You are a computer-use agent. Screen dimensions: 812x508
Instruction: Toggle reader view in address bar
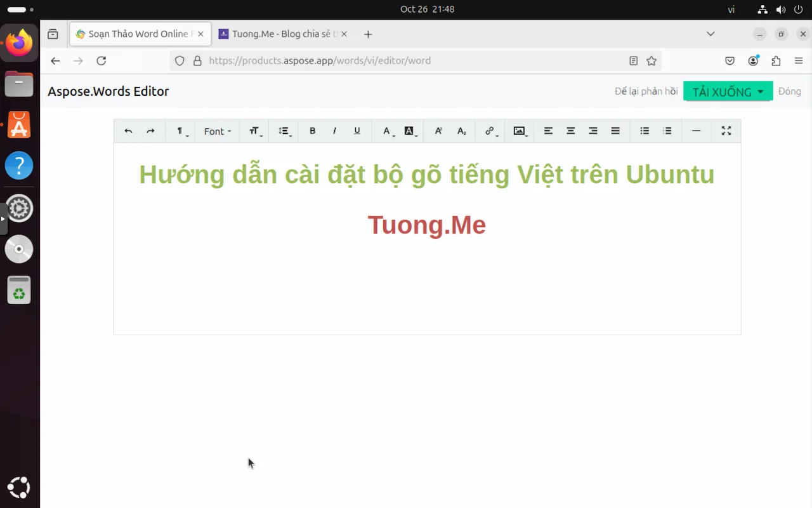coord(633,61)
